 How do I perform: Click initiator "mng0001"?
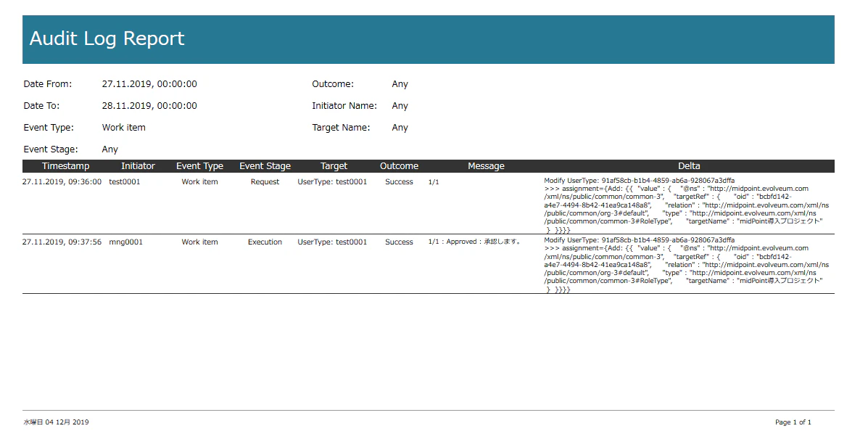[x=125, y=242]
